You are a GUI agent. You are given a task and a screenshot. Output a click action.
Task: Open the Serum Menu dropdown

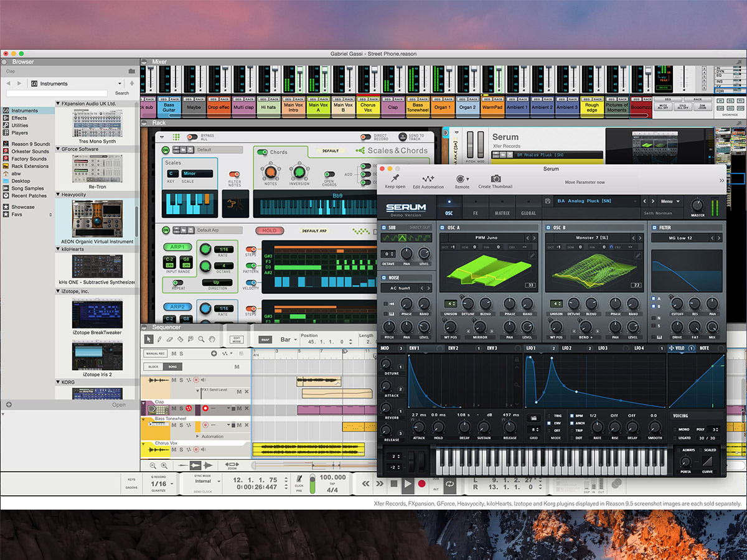click(670, 201)
